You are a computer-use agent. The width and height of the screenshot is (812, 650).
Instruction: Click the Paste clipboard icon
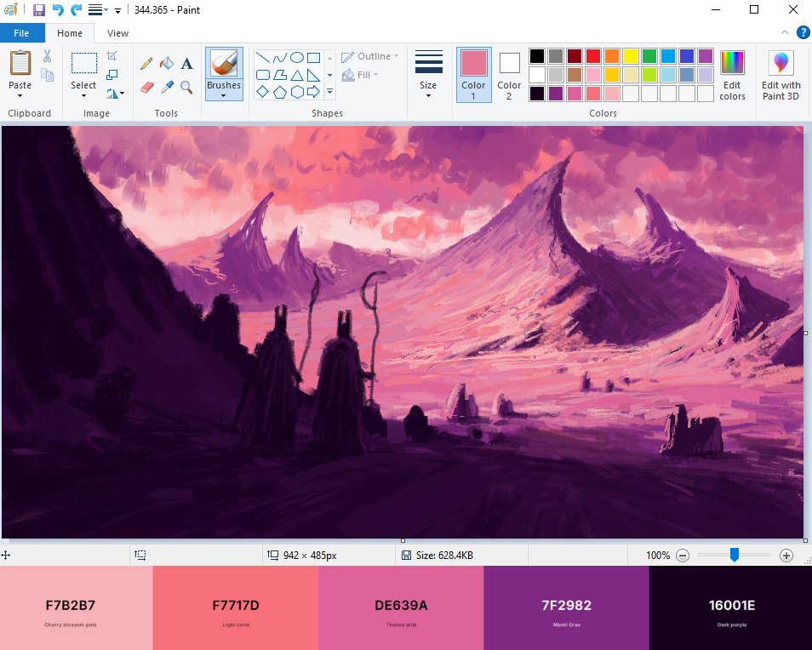(x=20, y=63)
